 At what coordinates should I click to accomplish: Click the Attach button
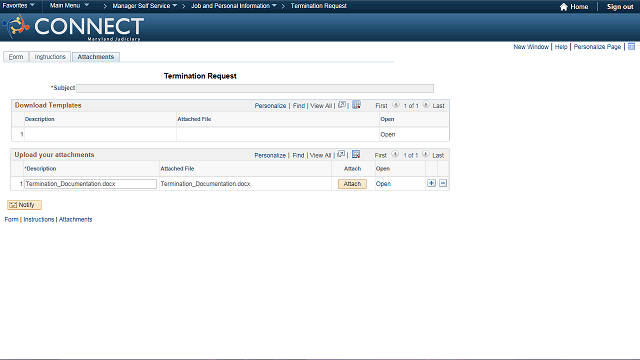(352, 184)
